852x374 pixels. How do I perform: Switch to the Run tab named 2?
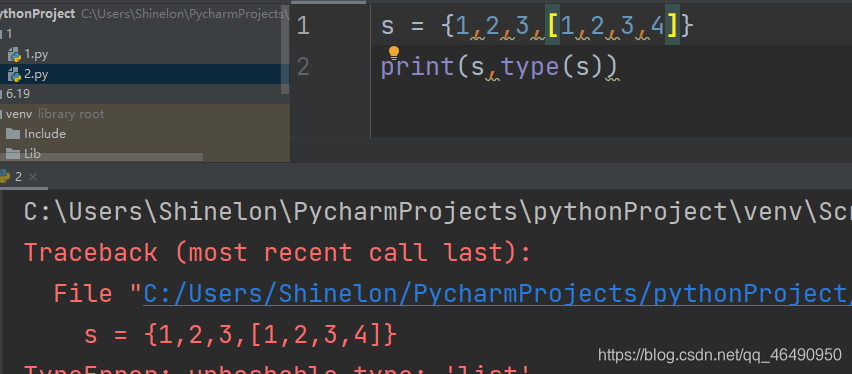pos(18,176)
